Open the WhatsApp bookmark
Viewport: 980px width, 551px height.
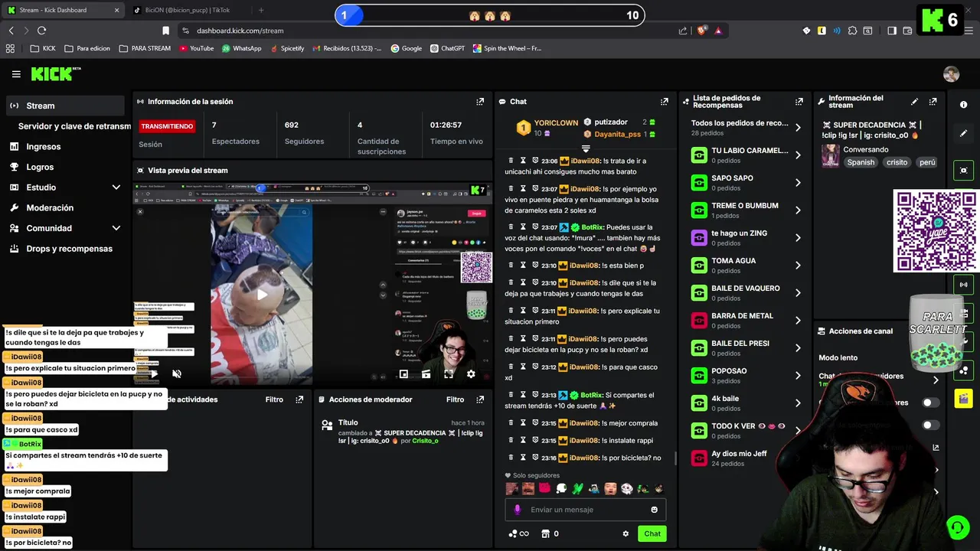[241, 48]
